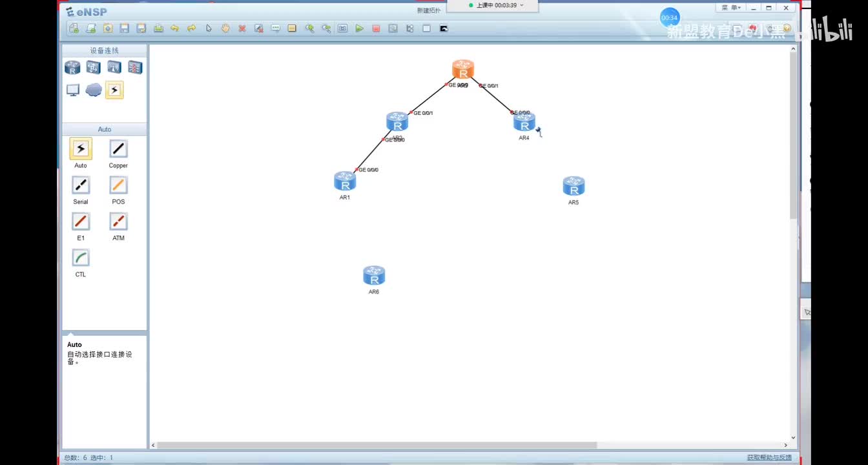
Task: Click the yellow help question icon
Action: coord(786,28)
